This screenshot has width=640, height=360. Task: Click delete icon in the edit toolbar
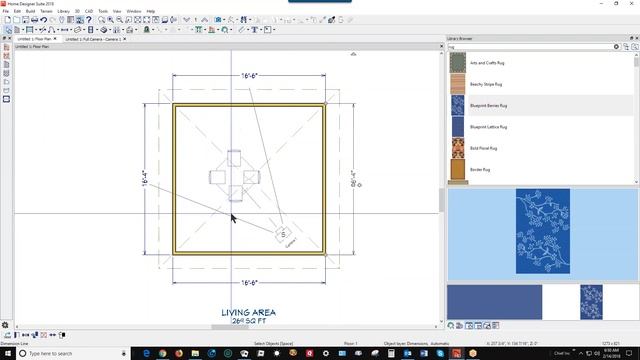(x=44, y=335)
